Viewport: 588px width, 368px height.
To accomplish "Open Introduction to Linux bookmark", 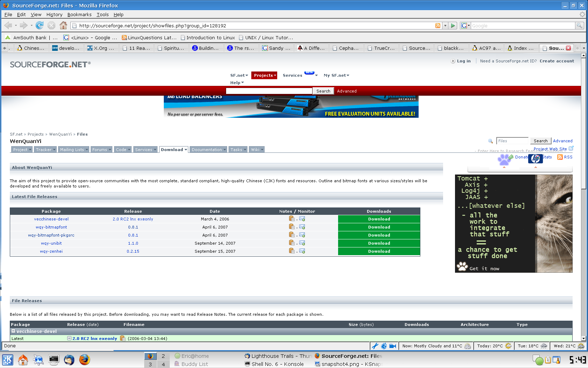I will coord(208,38).
